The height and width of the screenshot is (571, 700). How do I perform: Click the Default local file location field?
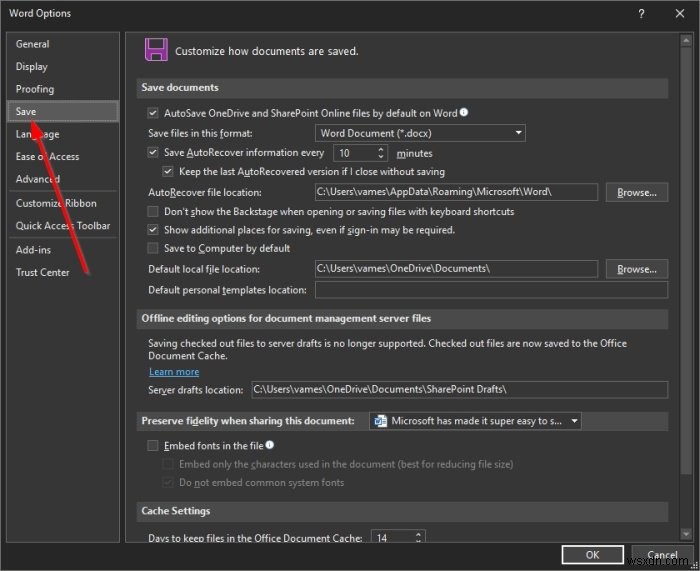pyautogui.click(x=456, y=269)
